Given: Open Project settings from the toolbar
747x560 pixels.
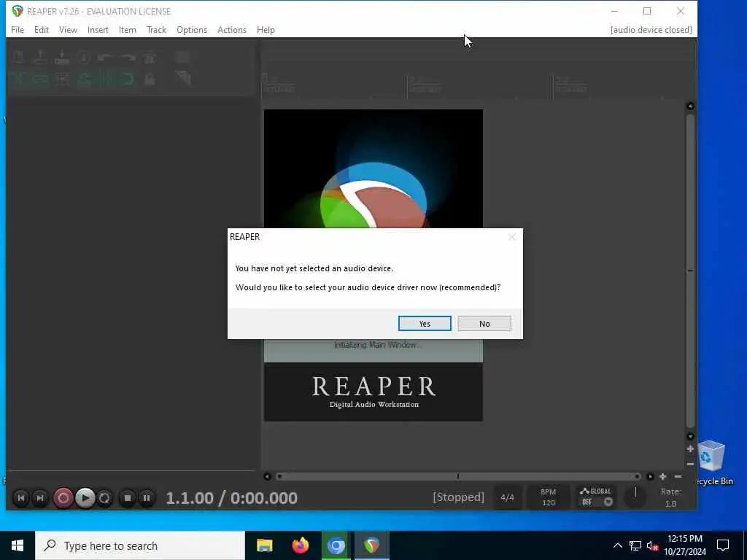Looking at the screenshot, I should coord(84,57).
